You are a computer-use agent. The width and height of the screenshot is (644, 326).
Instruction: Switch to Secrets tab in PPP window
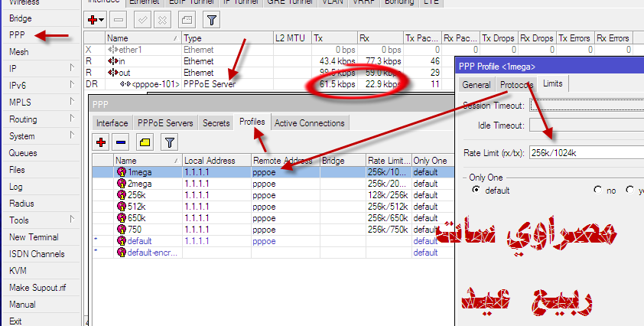coord(216,123)
